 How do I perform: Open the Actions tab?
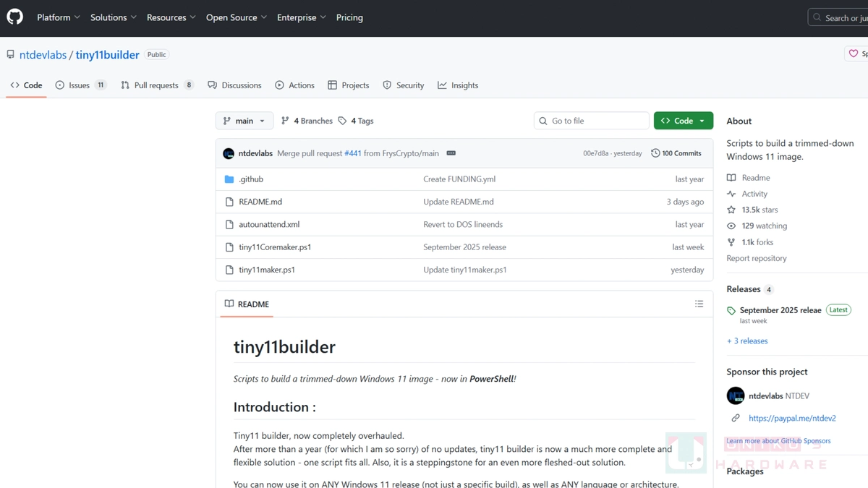point(294,85)
